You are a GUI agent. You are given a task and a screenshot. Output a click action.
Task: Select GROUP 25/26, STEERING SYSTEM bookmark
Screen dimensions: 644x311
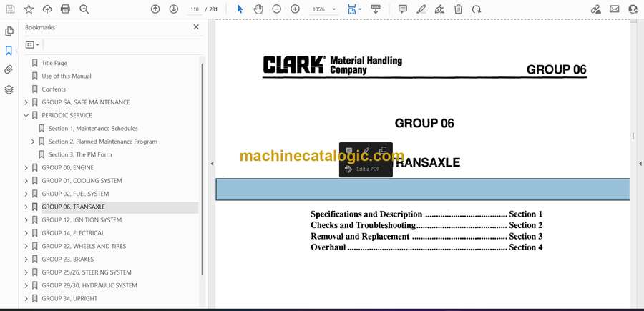coord(87,272)
